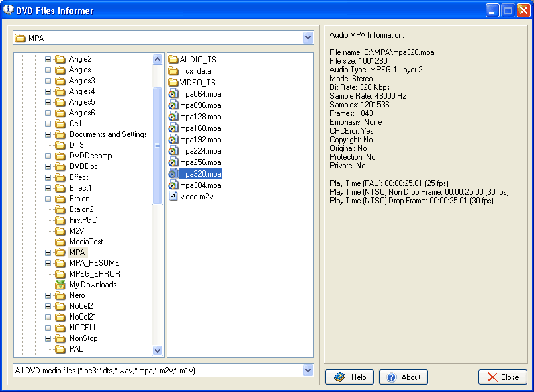Expand the MPA_RESUME folder node
534x392 pixels.
coord(48,263)
